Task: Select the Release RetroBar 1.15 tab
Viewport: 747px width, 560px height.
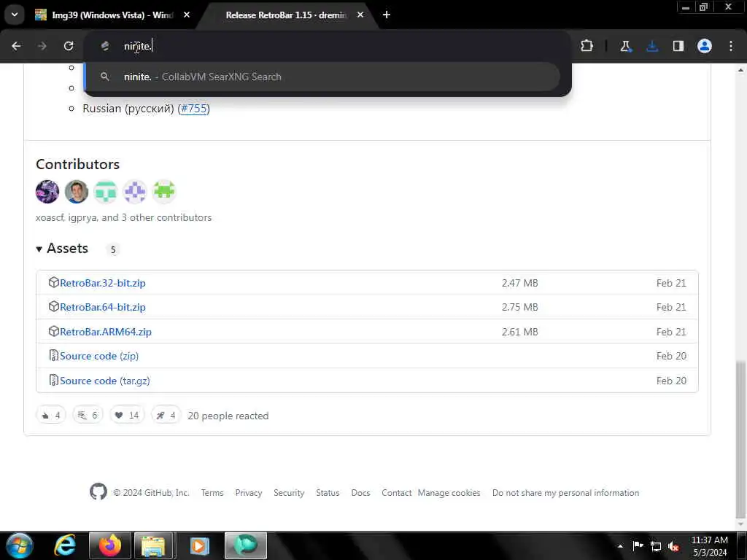Action: coord(286,15)
